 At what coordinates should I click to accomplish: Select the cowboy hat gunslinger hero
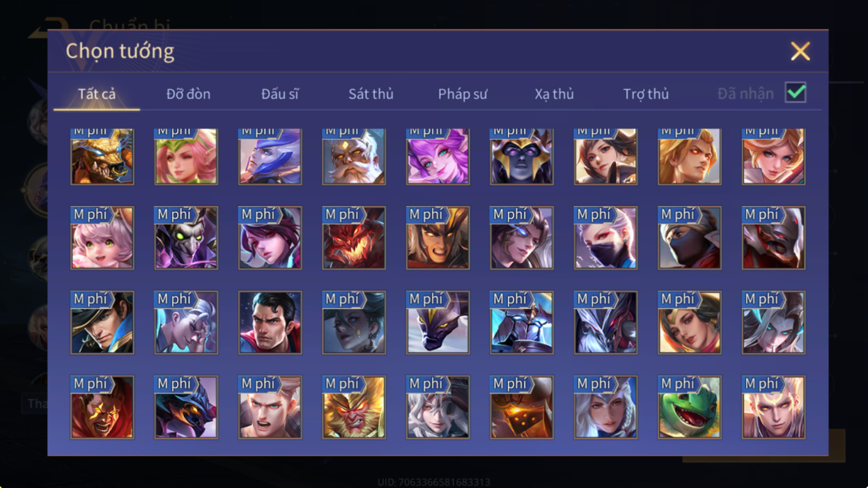102,322
